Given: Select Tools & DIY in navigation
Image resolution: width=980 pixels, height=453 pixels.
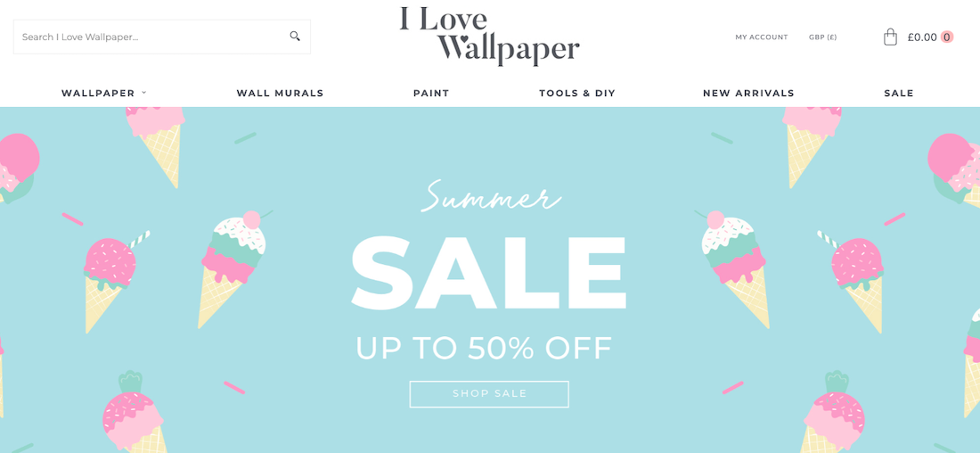Looking at the screenshot, I should click(x=577, y=94).
